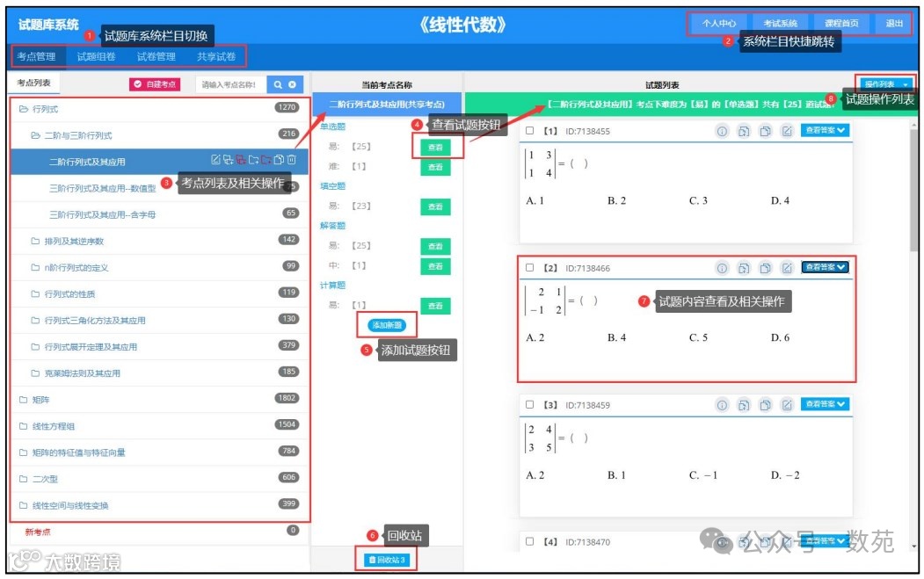Viewport: 924px width, 579px height.
Task: Collapse the 行列式 folder
Action: (24, 109)
